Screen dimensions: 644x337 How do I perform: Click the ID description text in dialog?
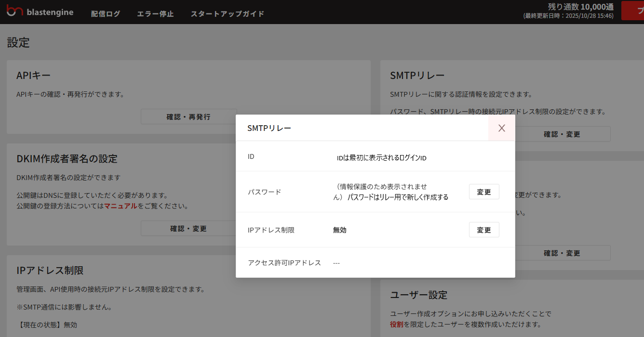(x=381, y=158)
